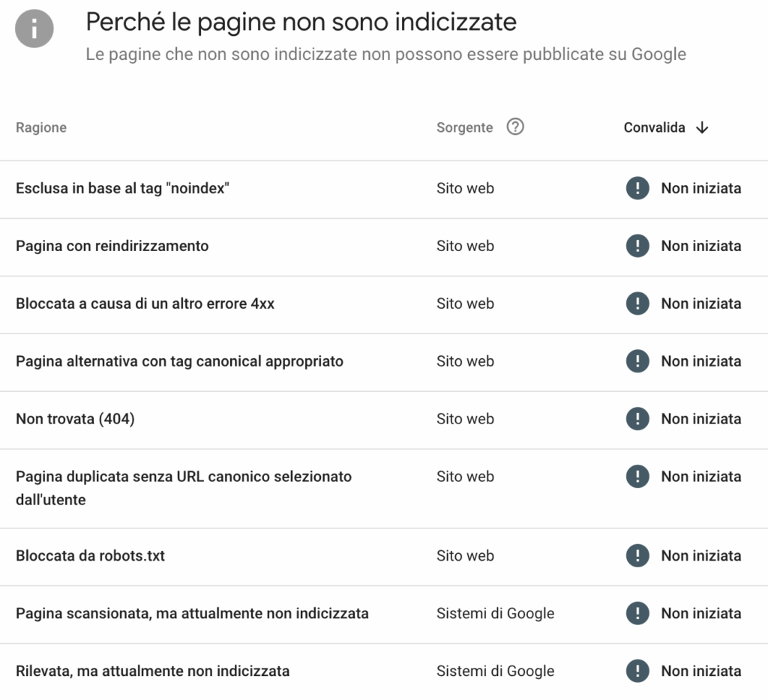Click the warning icon for "Pagina con reindirizzamento"

pyautogui.click(x=637, y=246)
